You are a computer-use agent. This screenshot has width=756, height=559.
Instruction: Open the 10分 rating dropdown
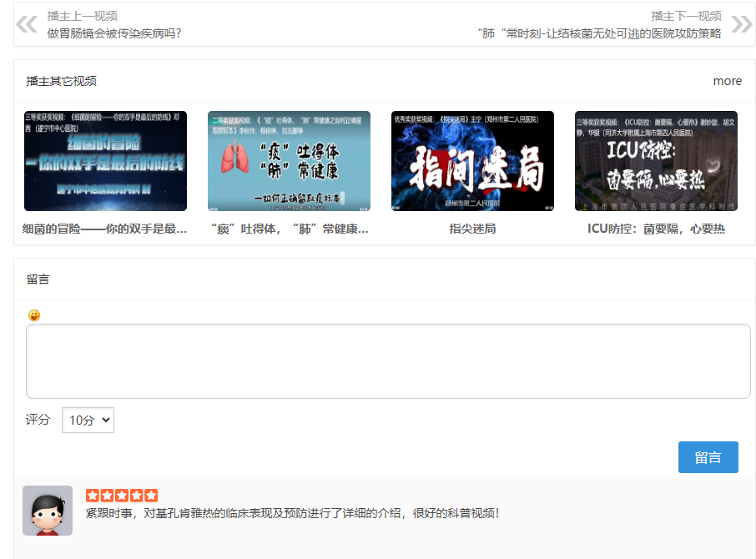click(88, 421)
